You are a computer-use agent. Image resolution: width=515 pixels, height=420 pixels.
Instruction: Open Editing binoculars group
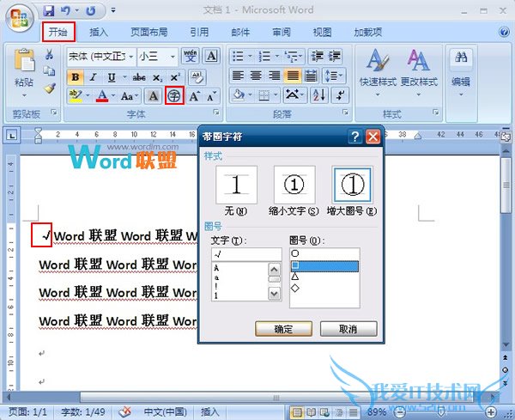[x=461, y=71]
